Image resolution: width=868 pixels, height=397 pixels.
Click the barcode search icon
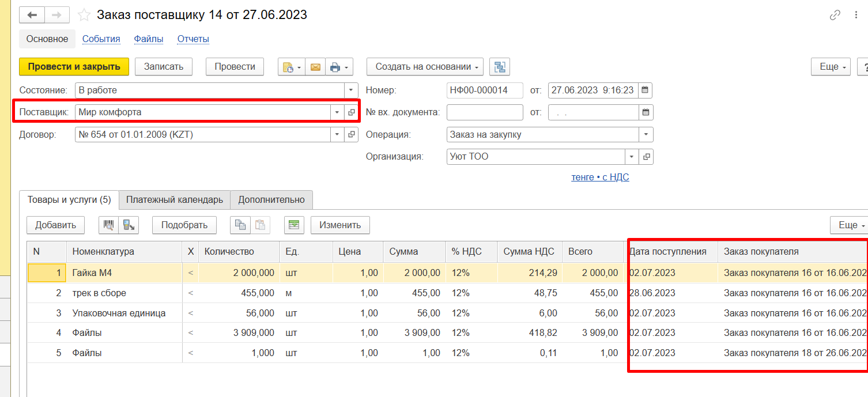[108, 225]
